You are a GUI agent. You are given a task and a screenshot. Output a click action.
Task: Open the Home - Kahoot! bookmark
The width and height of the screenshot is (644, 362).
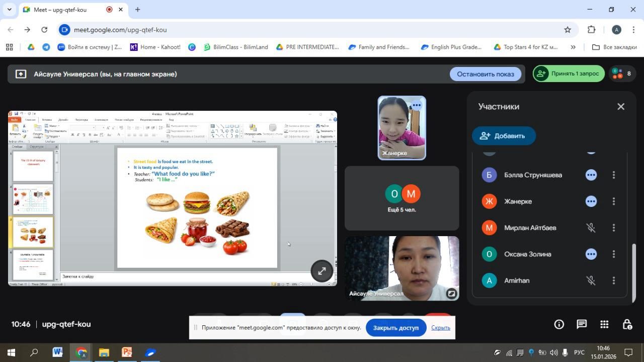(x=155, y=47)
